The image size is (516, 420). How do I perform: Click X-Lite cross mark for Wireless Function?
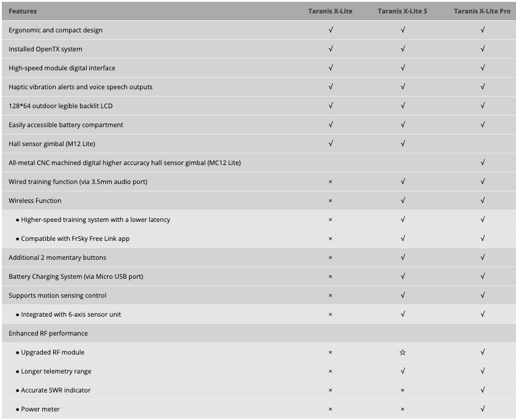point(330,201)
